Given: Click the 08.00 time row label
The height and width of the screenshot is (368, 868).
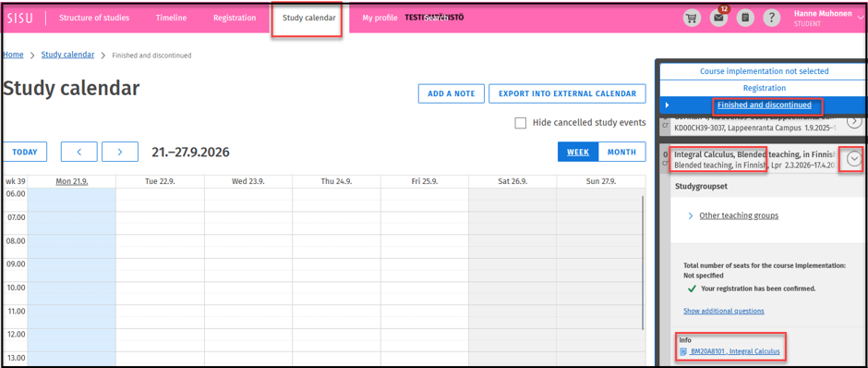Looking at the screenshot, I should [16, 240].
